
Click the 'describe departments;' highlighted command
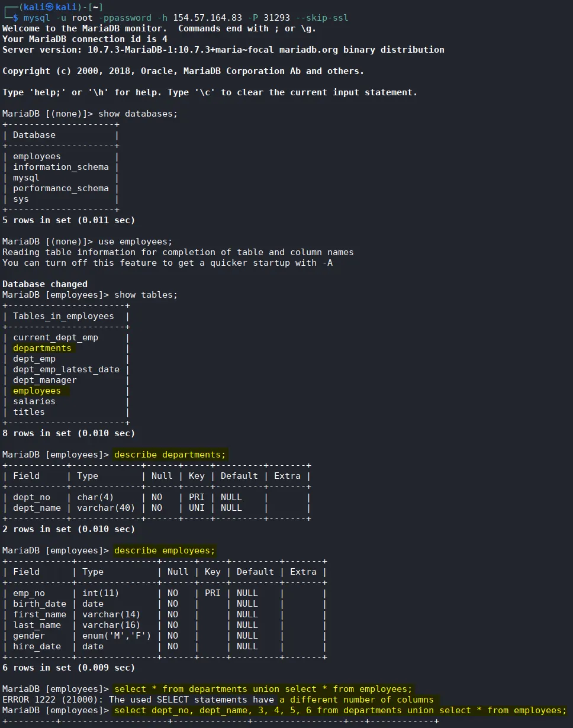coord(170,455)
